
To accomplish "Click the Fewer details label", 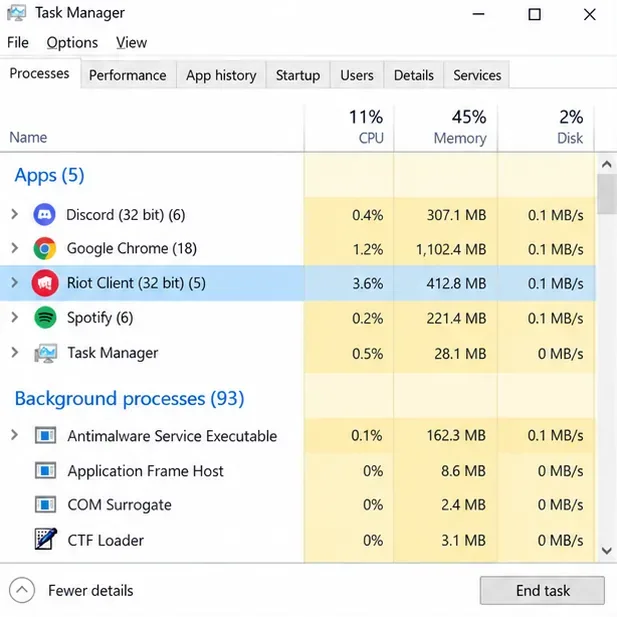I will [x=91, y=591].
